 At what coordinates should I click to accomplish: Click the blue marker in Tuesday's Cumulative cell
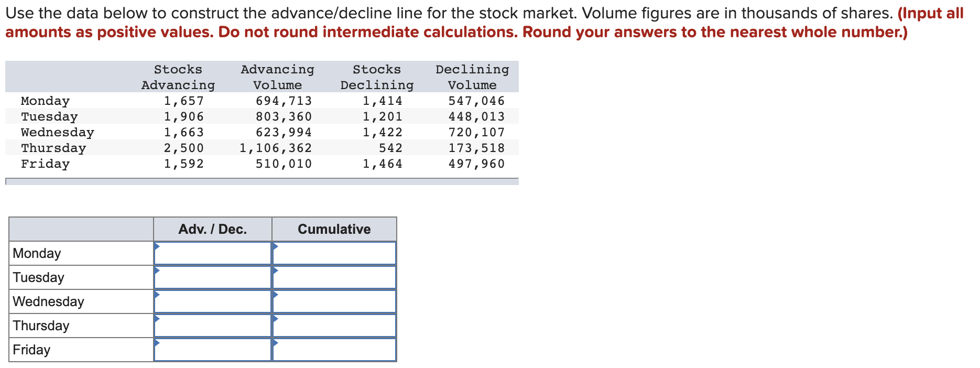coord(275,270)
